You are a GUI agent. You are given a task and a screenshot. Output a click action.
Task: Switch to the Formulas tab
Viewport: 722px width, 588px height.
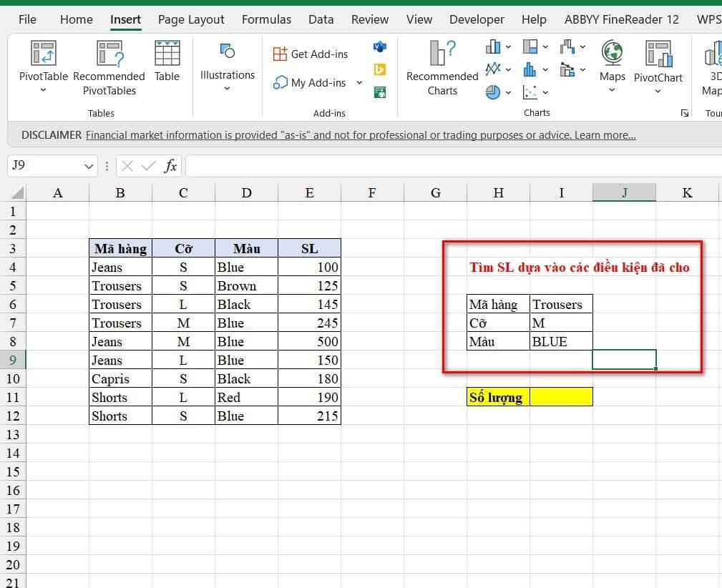point(265,19)
